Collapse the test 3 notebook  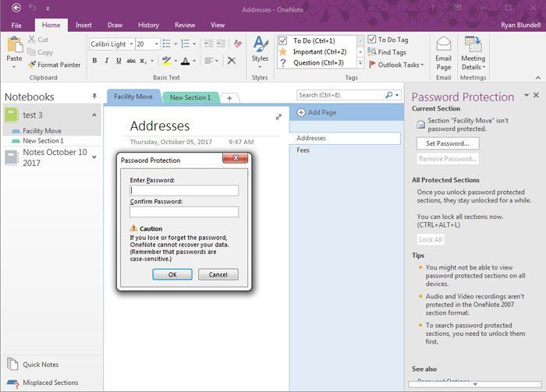94,115
